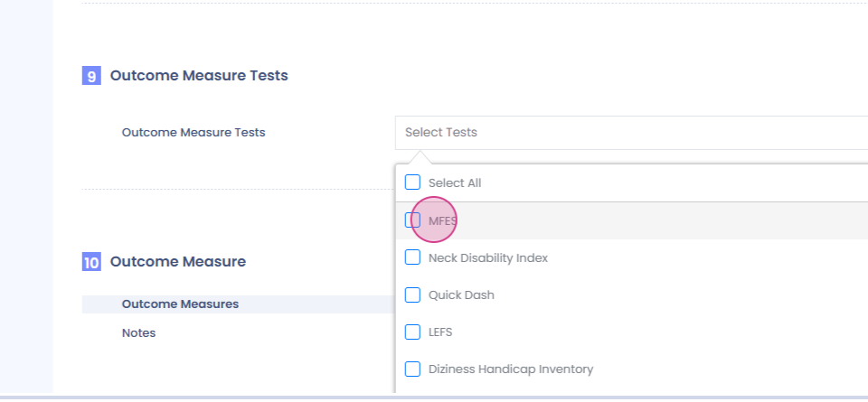Check the LEFS checkbox
This screenshot has width=868, height=402.
coord(412,332)
